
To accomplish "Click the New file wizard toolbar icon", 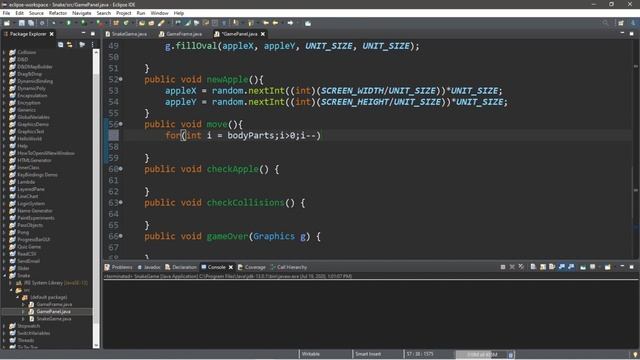I will pyautogui.click(x=7, y=23).
